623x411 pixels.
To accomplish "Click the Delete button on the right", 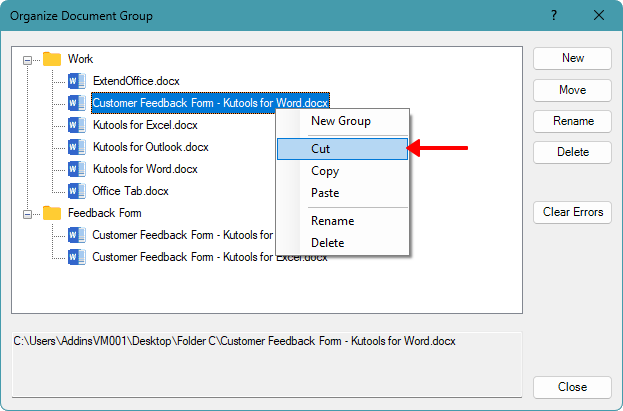I will pyautogui.click(x=572, y=152).
